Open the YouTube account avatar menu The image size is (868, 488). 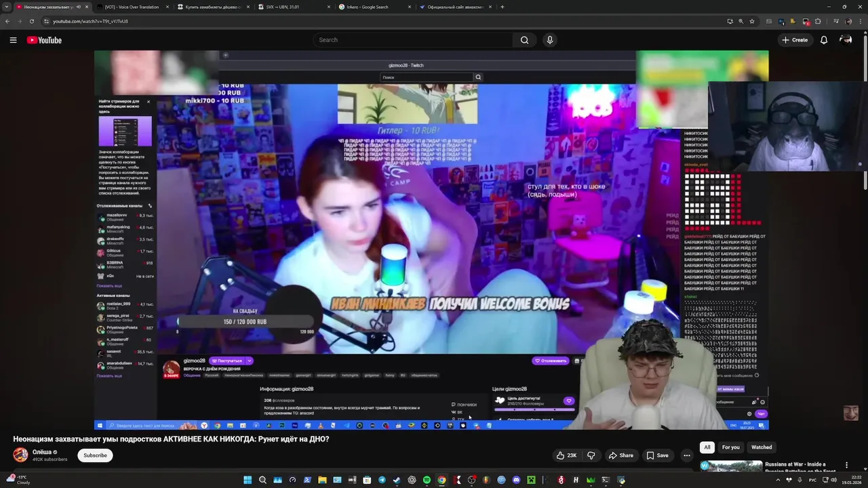pyautogui.click(x=846, y=40)
